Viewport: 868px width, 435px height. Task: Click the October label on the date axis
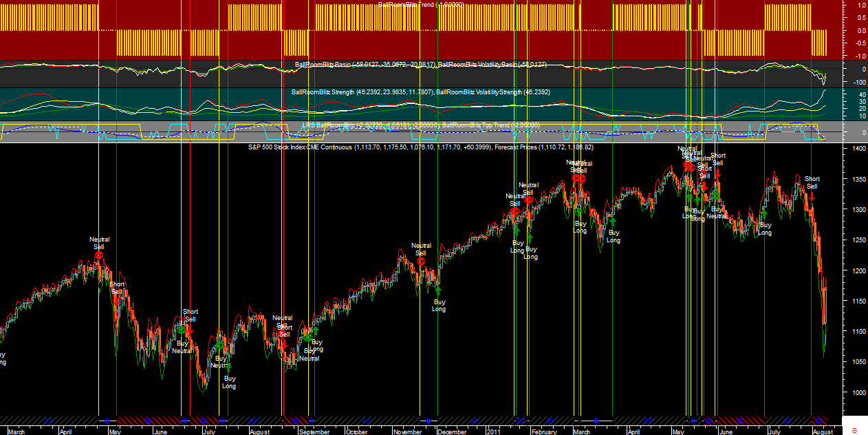[357, 432]
